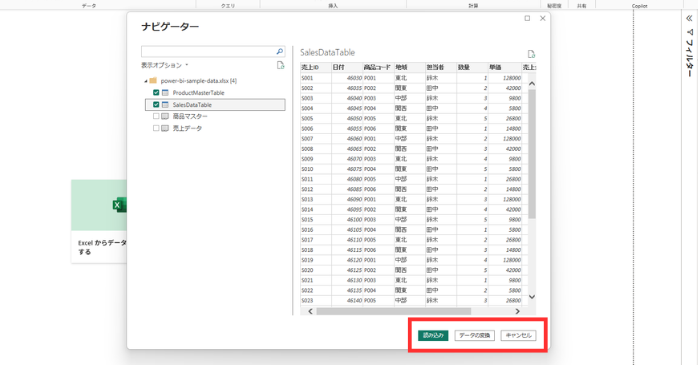The width and height of the screenshot is (698, 365).
Task: Click the 単価 column header
Action: [x=504, y=67]
